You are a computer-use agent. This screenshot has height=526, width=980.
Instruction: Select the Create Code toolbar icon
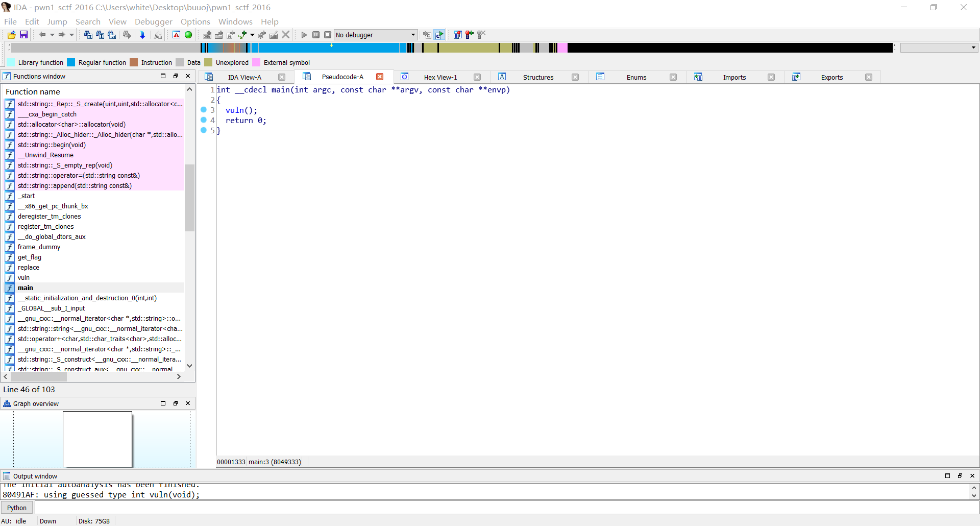[207, 35]
